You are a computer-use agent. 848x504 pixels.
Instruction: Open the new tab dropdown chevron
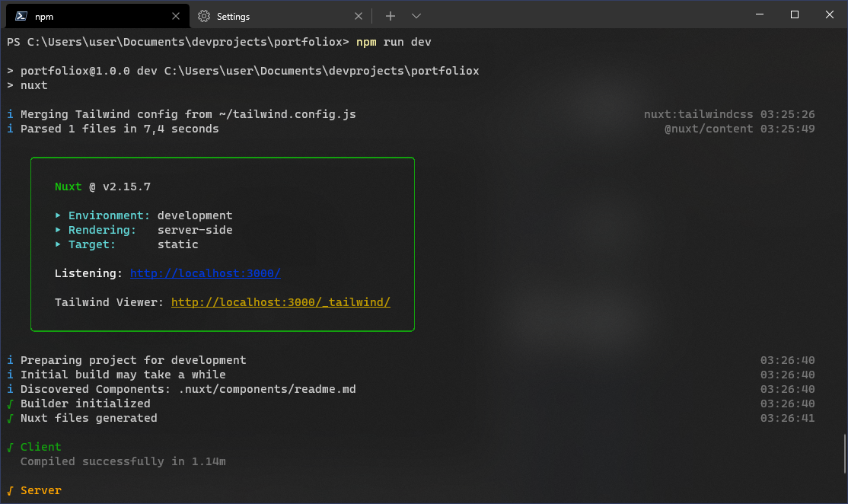pos(416,15)
